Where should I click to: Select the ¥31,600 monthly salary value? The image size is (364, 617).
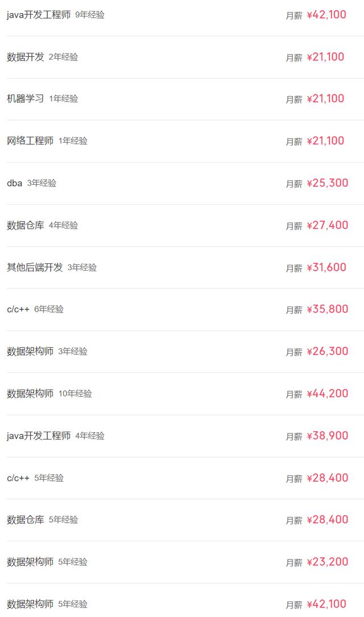tap(326, 267)
